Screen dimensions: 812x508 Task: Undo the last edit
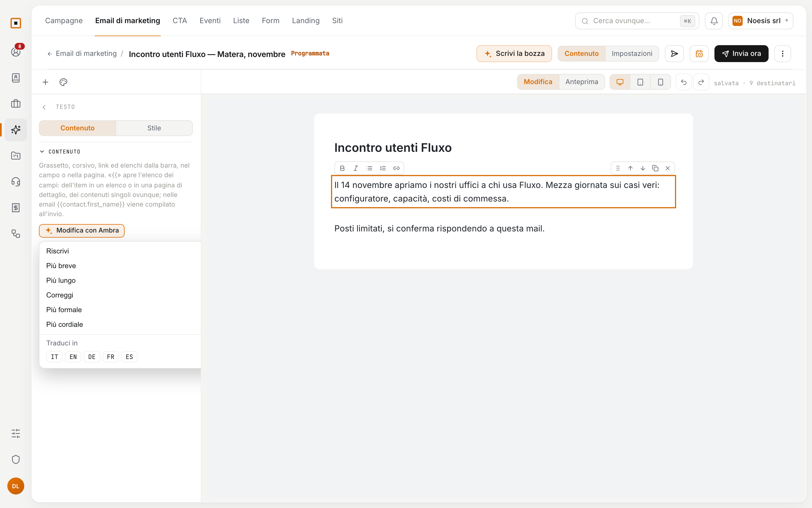point(683,82)
